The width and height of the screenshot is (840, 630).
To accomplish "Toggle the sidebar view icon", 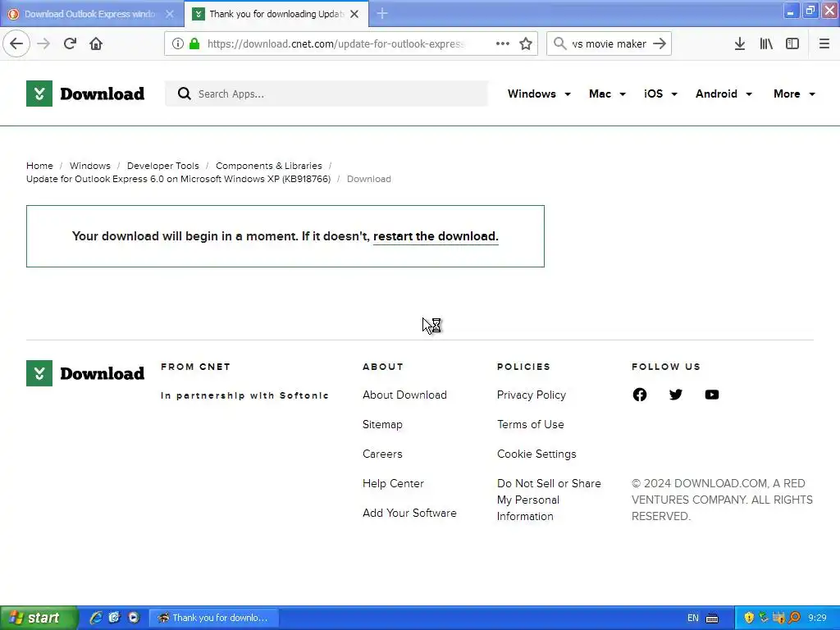I will (792, 43).
